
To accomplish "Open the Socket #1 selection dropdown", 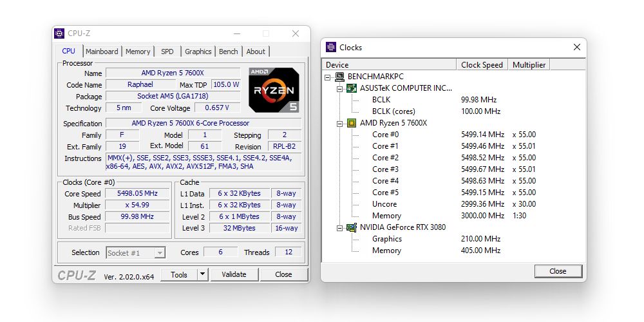I will (160, 252).
